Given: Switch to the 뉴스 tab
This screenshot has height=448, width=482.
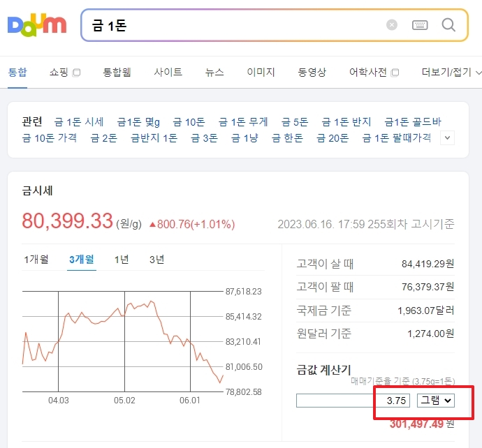Looking at the screenshot, I should [214, 73].
